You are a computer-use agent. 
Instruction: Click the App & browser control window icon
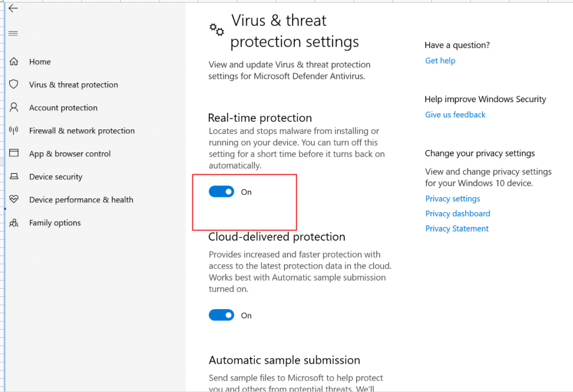14,153
